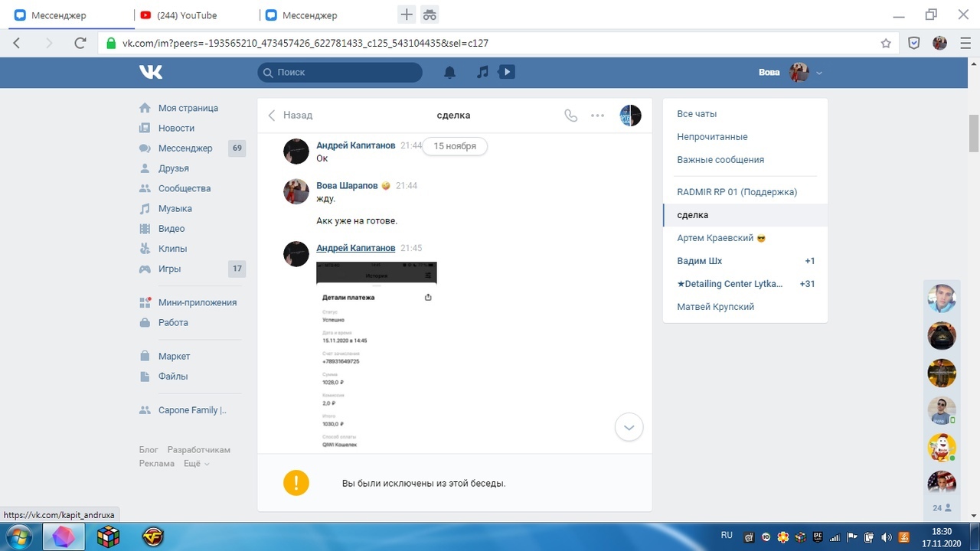Open new browser tab
This screenshot has width=980, height=551.
pyautogui.click(x=407, y=15)
